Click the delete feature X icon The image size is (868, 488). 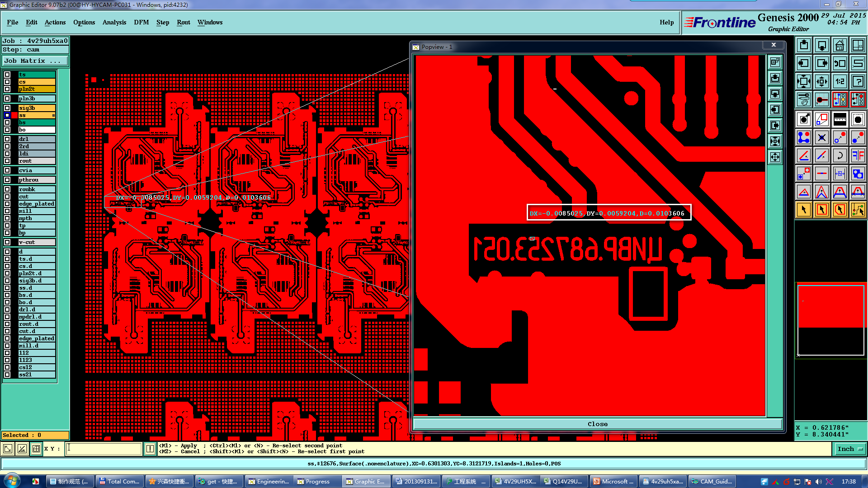pyautogui.click(x=821, y=138)
